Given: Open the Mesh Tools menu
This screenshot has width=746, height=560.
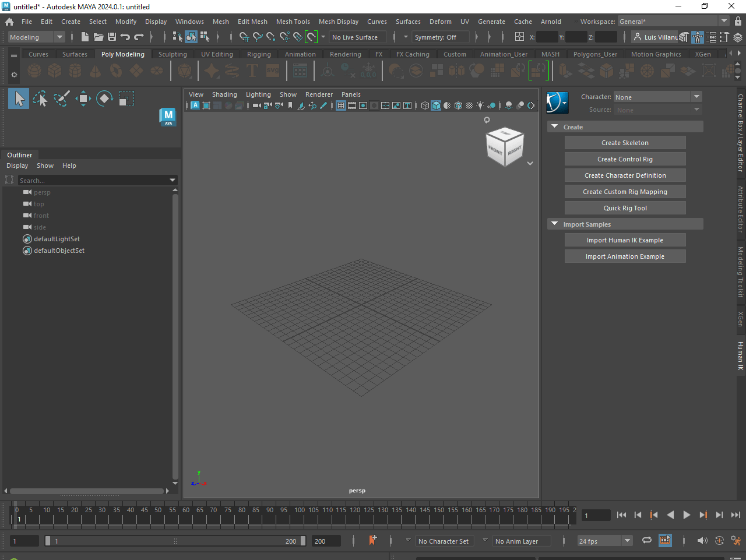Looking at the screenshot, I should (x=293, y=22).
